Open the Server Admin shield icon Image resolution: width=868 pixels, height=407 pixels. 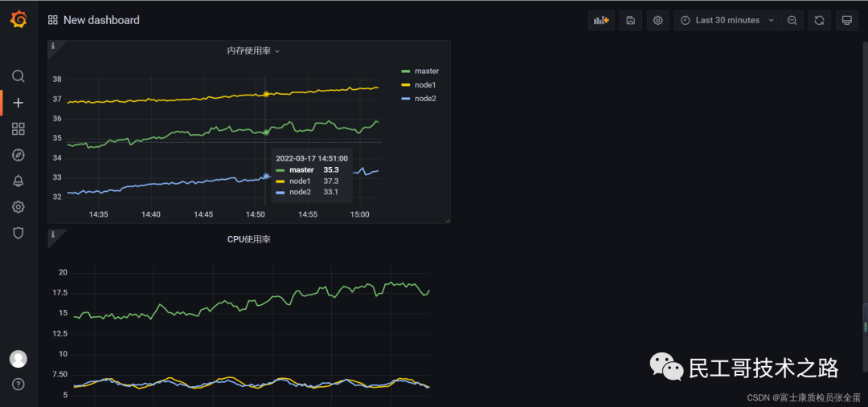(18, 233)
